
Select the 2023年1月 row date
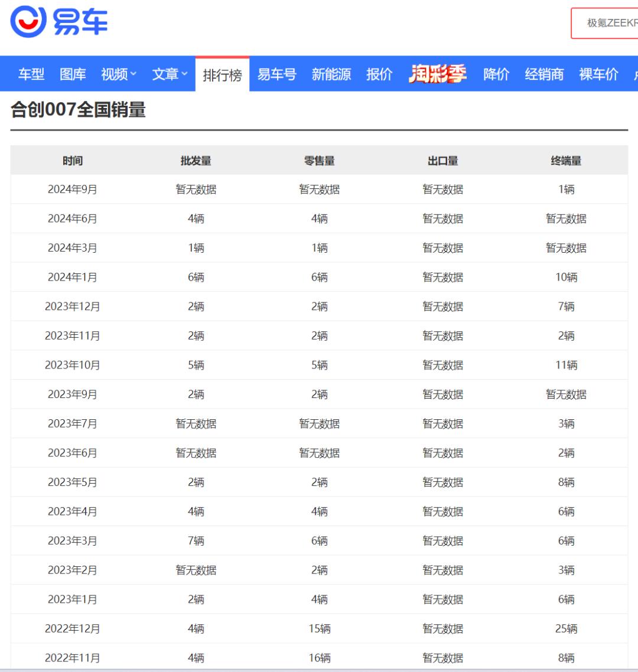coord(73,599)
